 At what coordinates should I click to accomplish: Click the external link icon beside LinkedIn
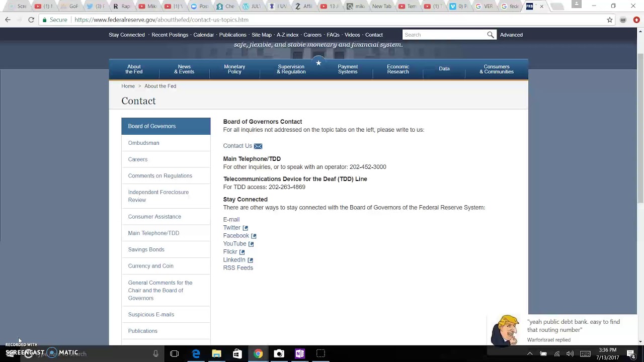(x=250, y=260)
